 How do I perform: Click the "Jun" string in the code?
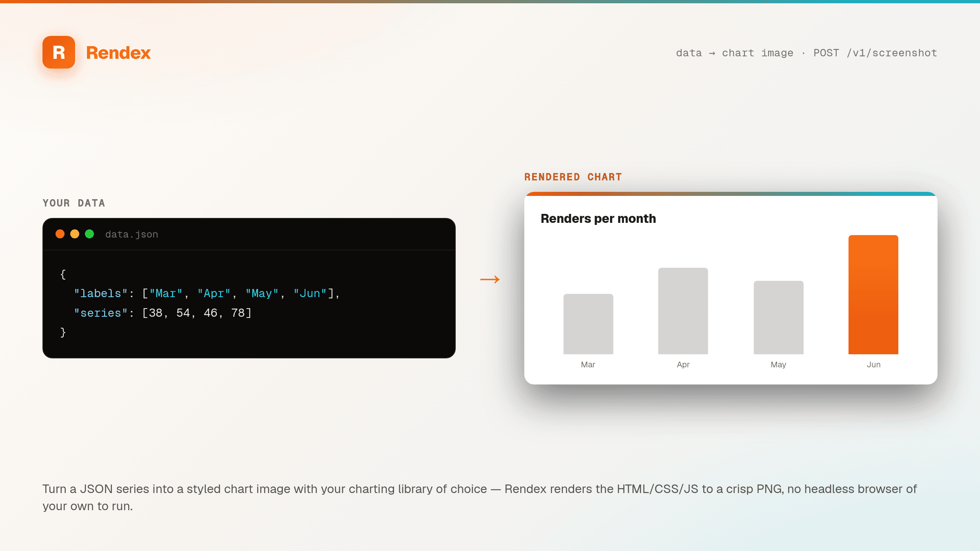(310, 293)
